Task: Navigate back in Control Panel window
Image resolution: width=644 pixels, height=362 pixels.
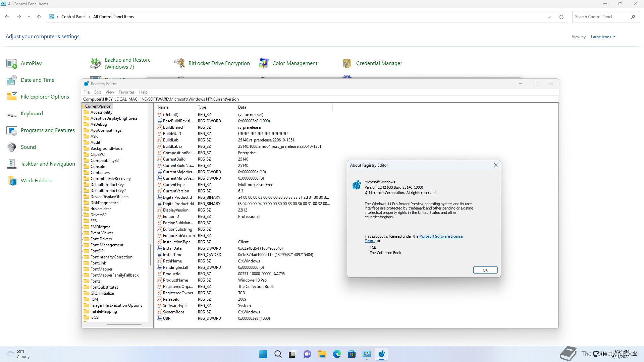Action: (7, 17)
